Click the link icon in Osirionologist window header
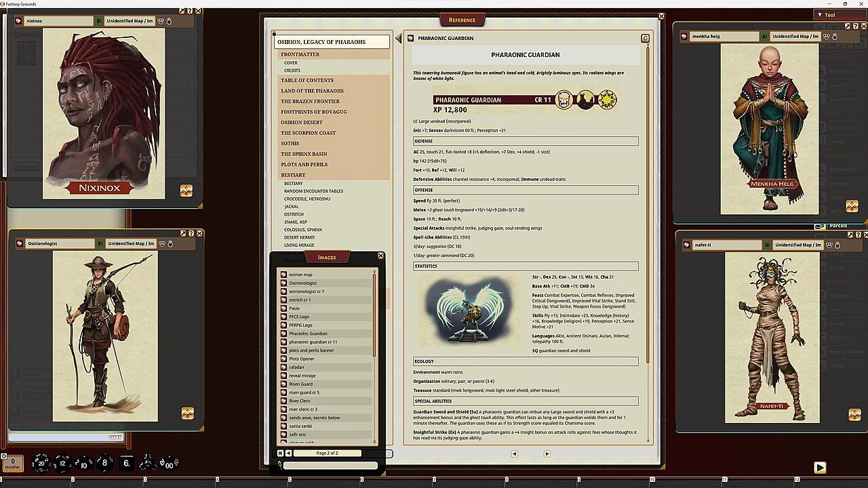 click(x=20, y=243)
